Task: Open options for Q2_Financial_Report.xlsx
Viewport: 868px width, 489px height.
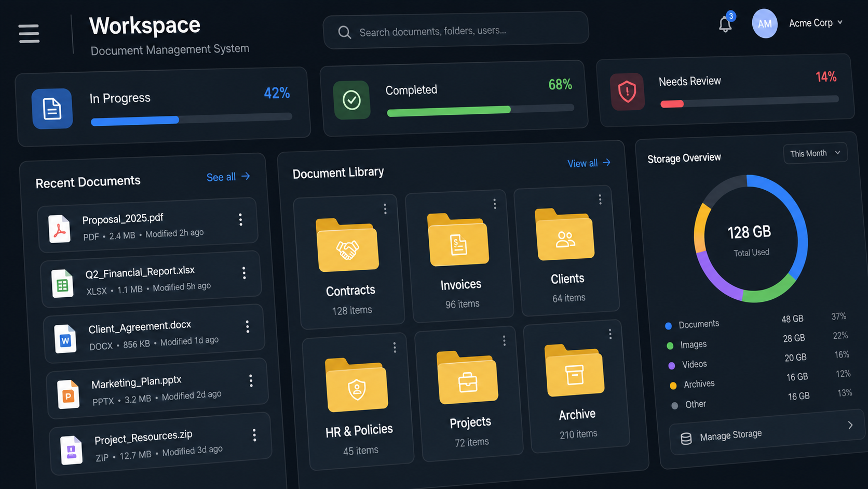Action: click(x=244, y=273)
